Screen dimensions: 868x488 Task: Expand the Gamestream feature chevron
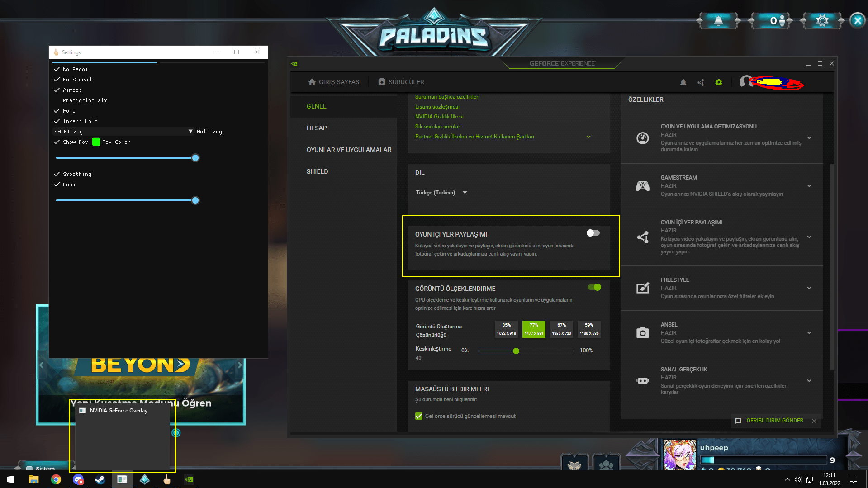pyautogui.click(x=809, y=186)
